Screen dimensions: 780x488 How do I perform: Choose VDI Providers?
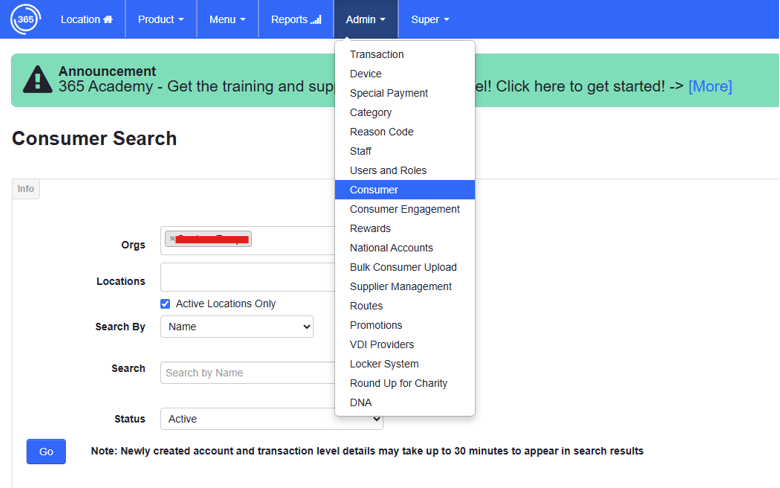click(405, 345)
